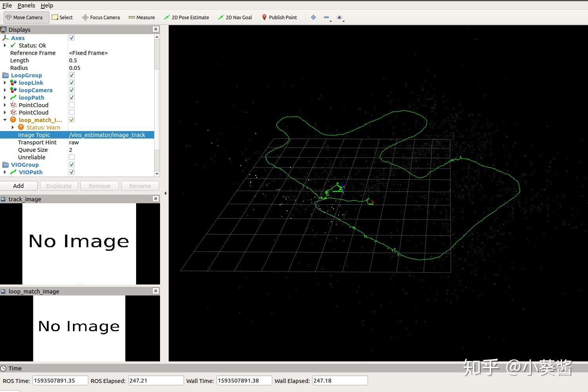
Task: Click the blue plus add-tool icon
Action: click(313, 17)
